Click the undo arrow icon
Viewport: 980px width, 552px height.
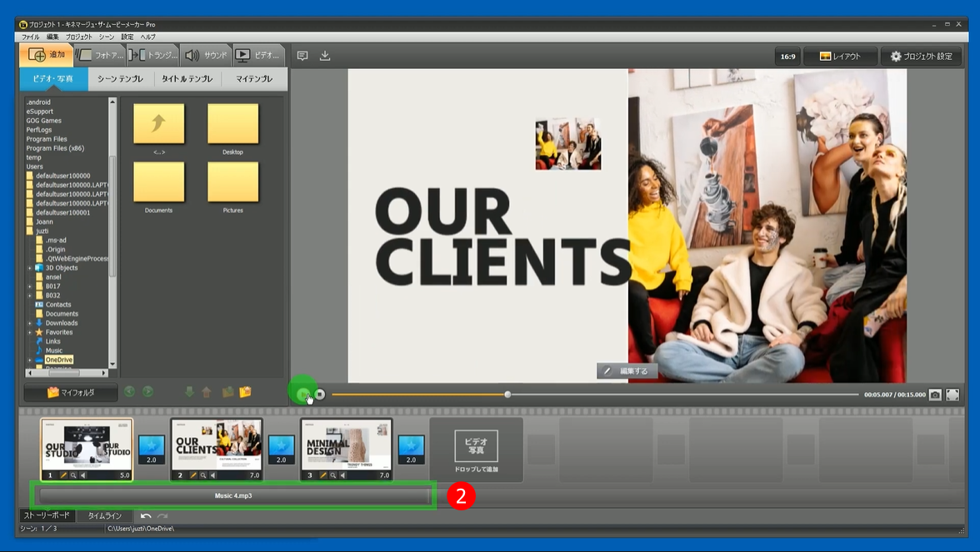pos(146,516)
